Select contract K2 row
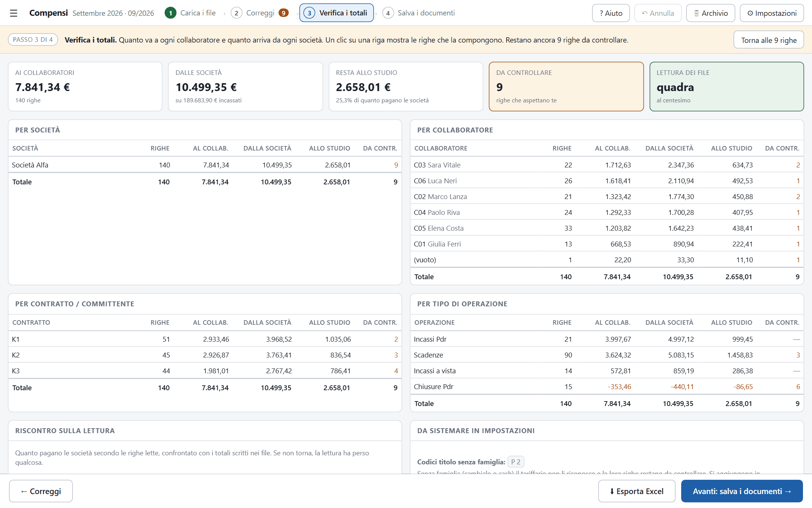The image size is (812, 508). pos(205,355)
